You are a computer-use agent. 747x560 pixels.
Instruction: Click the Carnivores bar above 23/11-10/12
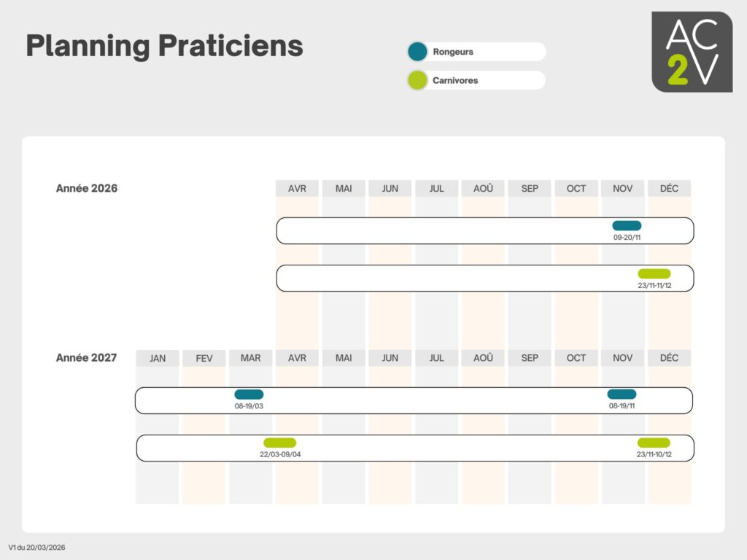(x=654, y=443)
